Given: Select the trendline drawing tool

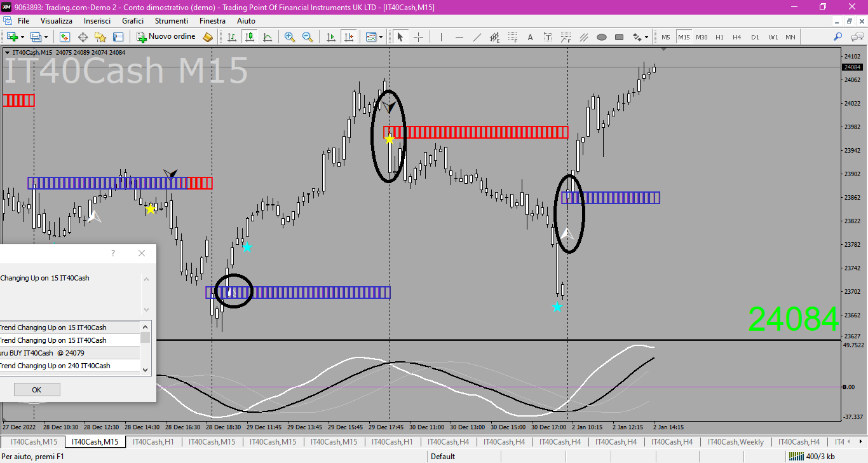Looking at the screenshot, I should (x=477, y=37).
